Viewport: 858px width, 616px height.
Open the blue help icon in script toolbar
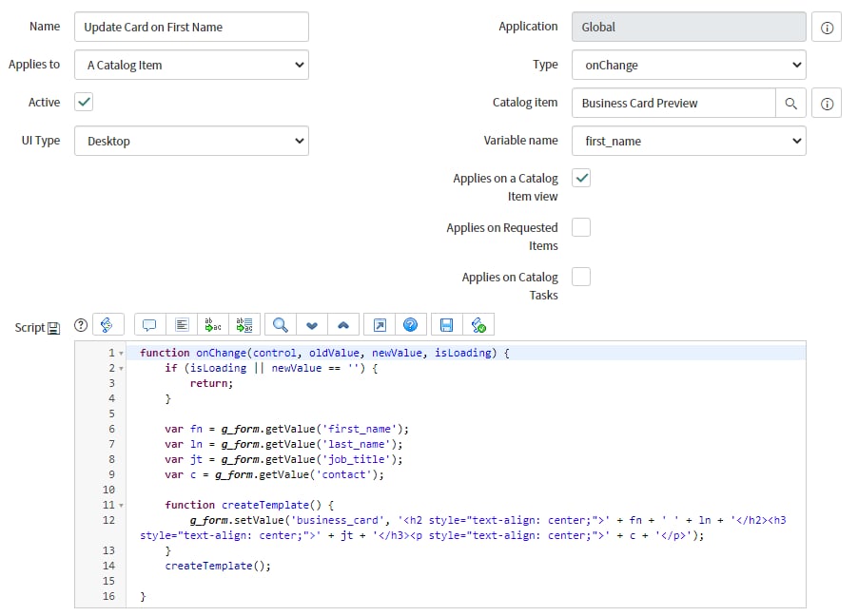pyautogui.click(x=410, y=325)
